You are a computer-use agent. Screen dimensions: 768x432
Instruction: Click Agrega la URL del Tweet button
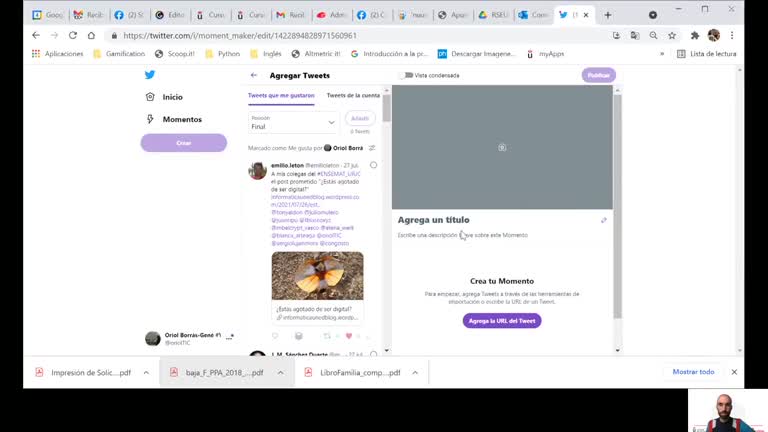pyautogui.click(x=502, y=321)
